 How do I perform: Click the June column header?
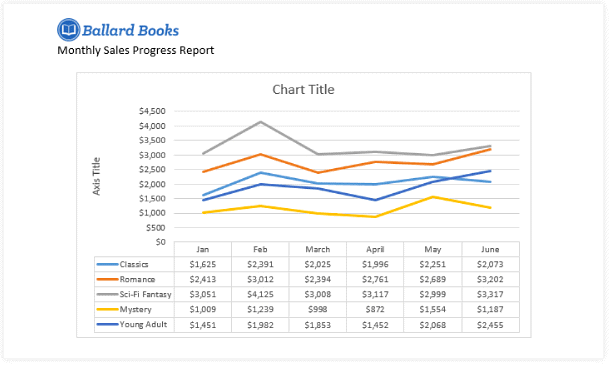(x=491, y=249)
